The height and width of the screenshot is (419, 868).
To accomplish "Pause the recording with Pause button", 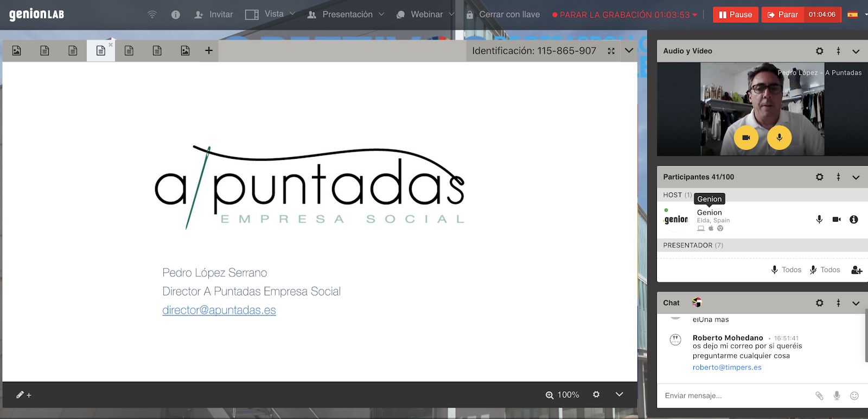I will click(736, 15).
